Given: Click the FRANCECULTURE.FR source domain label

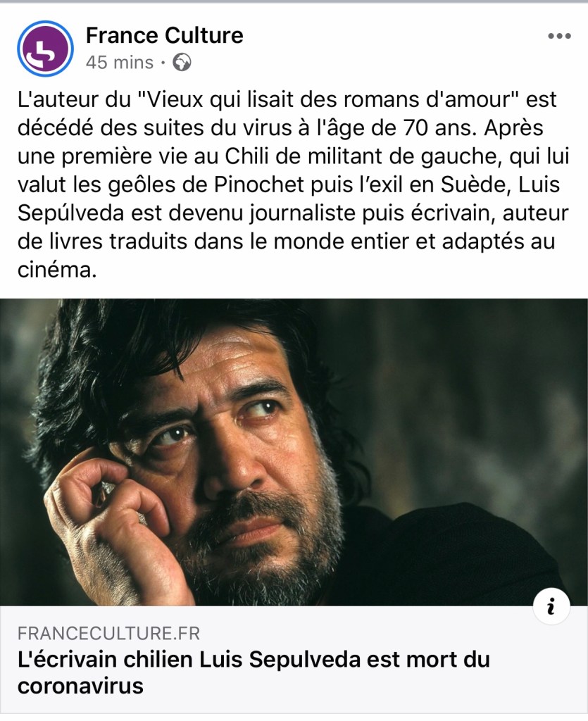Looking at the screenshot, I should click(109, 634).
